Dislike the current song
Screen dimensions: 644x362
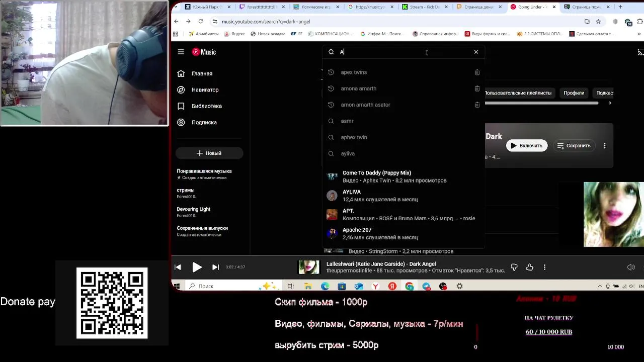tap(514, 267)
